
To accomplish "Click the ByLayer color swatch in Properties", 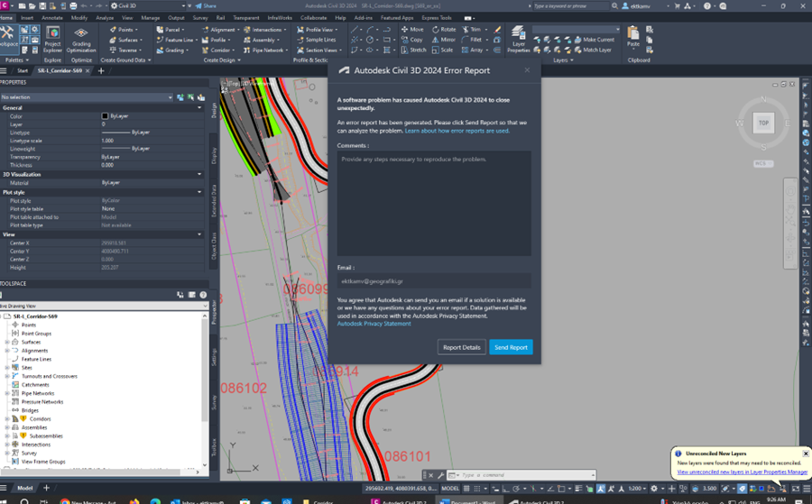I will click(x=106, y=116).
